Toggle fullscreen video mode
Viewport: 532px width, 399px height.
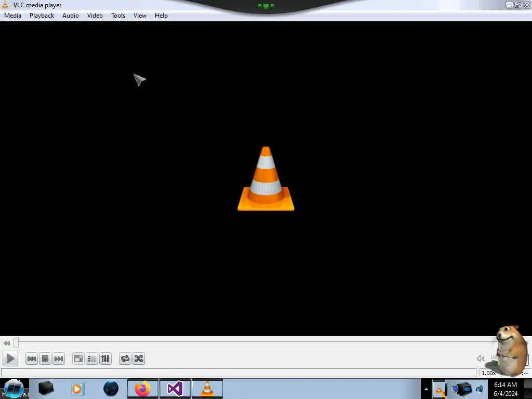tap(78, 358)
